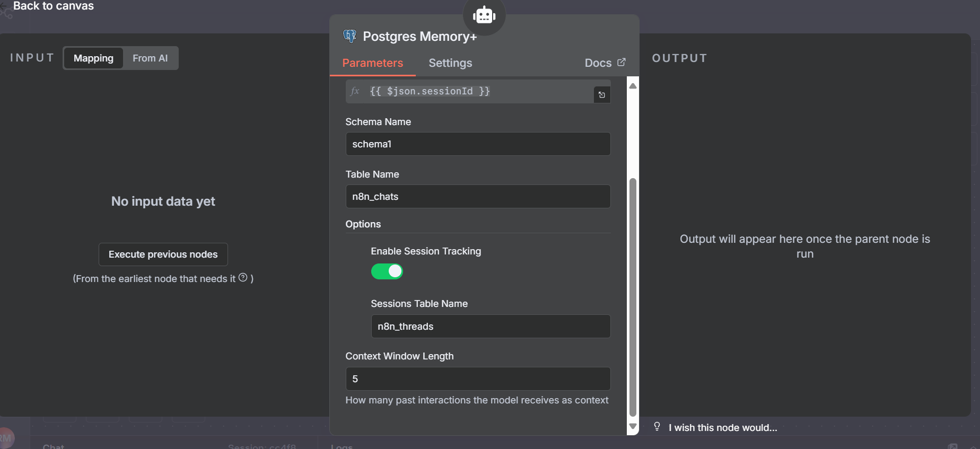Click the fx expression icon
This screenshot has width=980, height=449.
click(x=355, y=91)
